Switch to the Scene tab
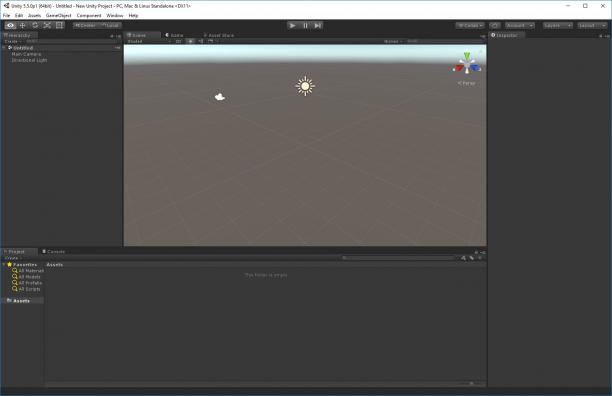The width and height of the screenshot is (612, 396). pyautogui.click(x=142, y=35)
